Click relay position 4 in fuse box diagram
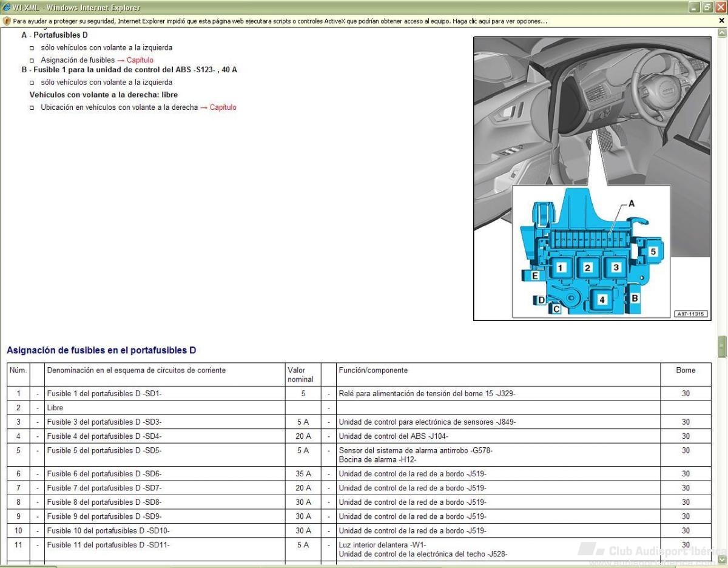Image resolution: width=728 pixels, height=568 pixels. 601,300
